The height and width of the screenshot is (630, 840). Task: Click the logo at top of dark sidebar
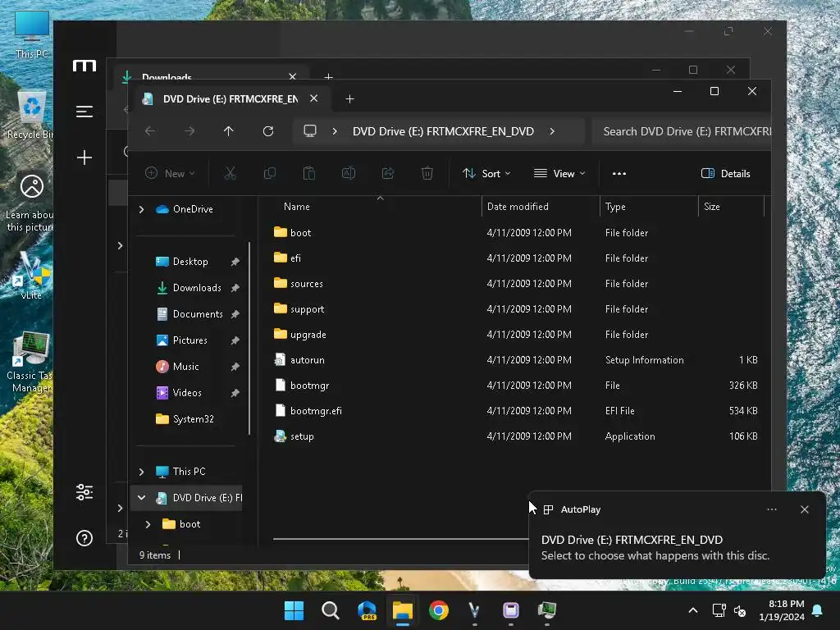(84, 66)
